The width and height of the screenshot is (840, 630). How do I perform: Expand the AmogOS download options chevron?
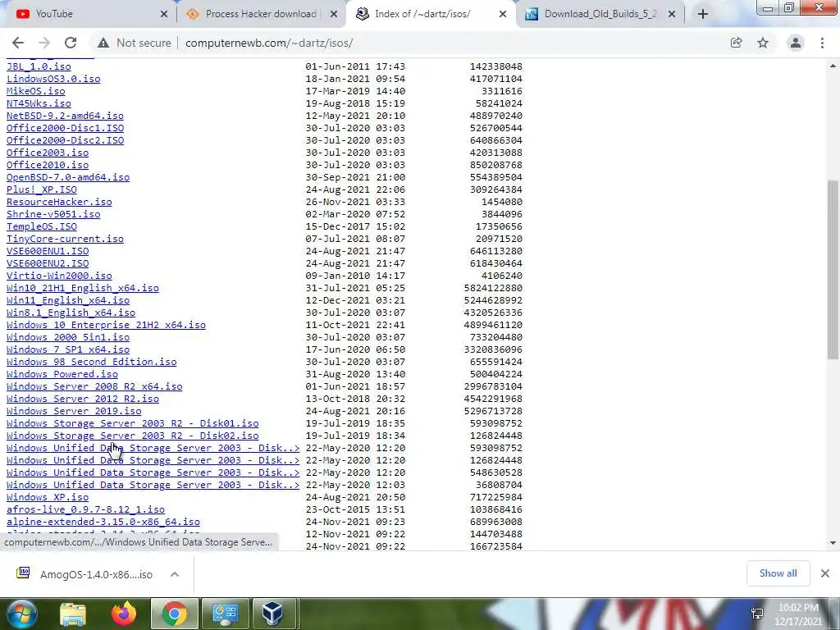point(175,574)
